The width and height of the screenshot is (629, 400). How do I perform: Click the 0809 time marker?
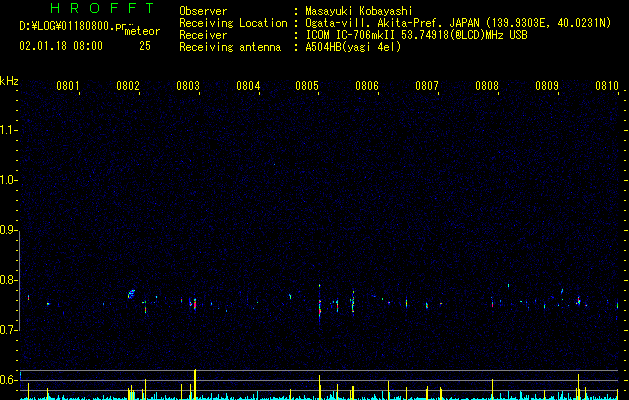coord(546,85)
